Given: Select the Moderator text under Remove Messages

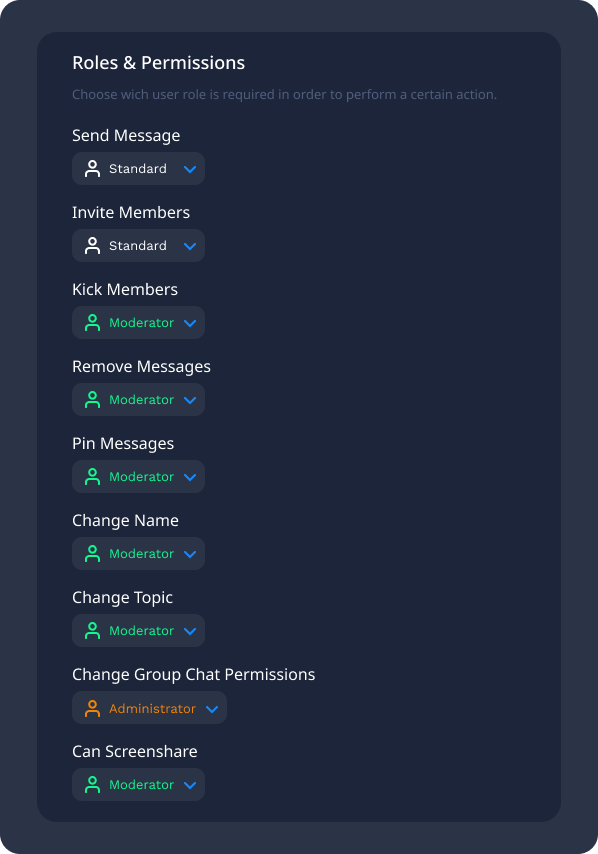Looking at the screenshot, I should [142, 400].
